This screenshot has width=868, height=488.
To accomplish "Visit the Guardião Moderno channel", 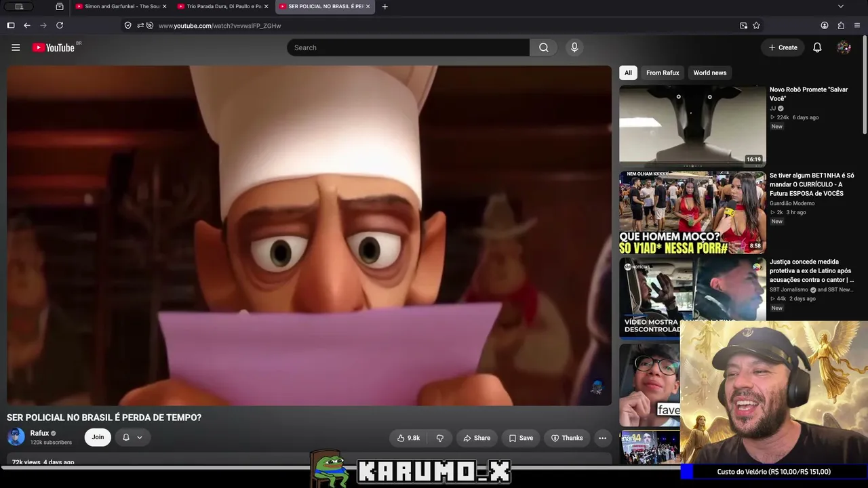I will 792,203.
